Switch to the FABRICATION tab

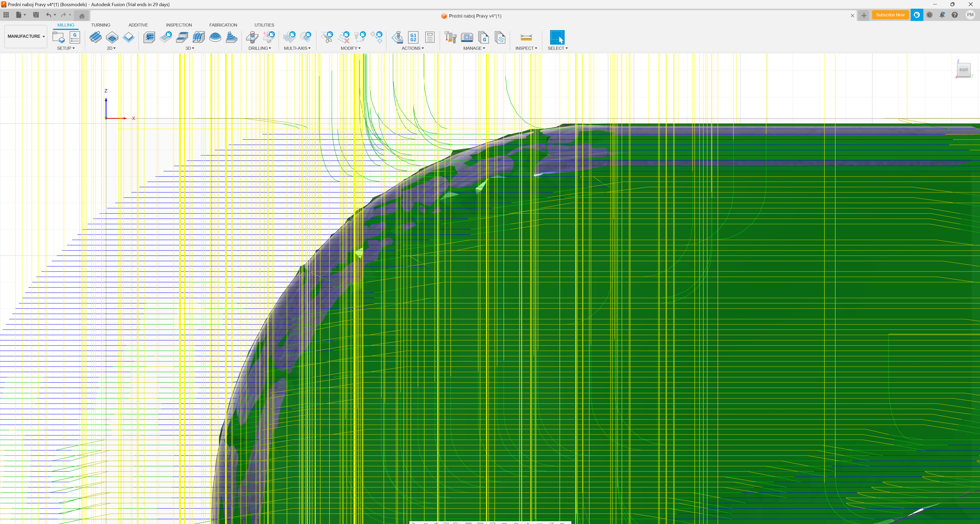click(x=223, y=25)
